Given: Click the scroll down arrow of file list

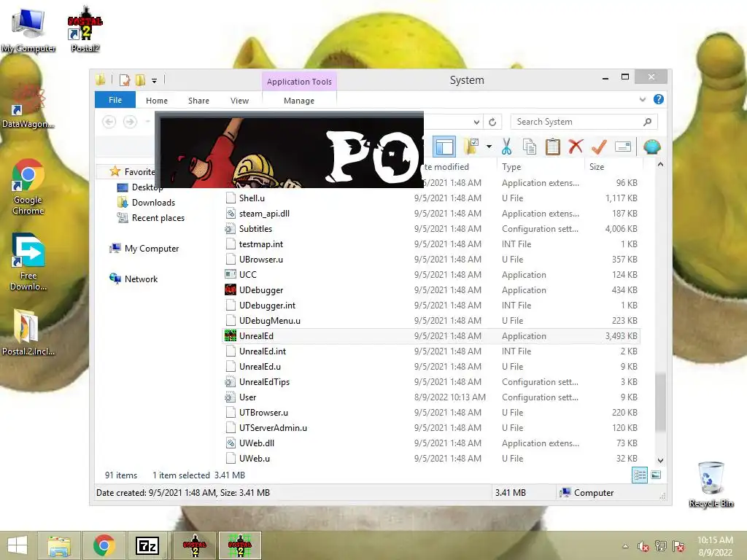Looking at the screenshot, I should (660, 461).
